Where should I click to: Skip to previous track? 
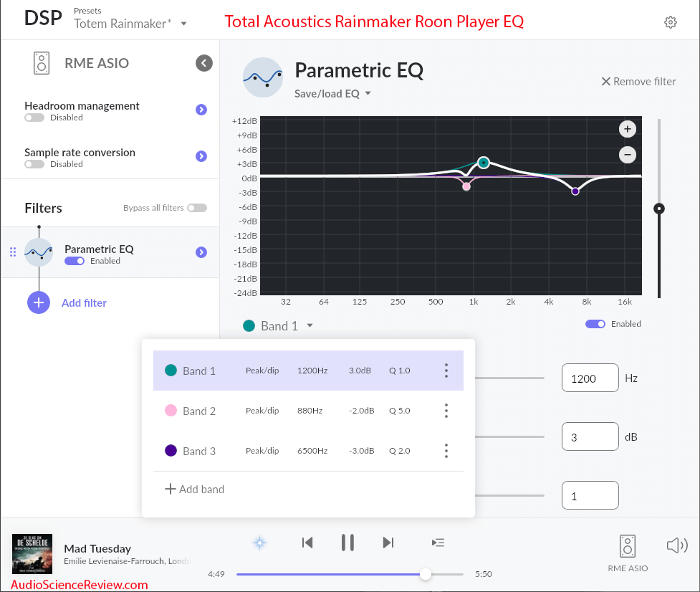[307, 543]
